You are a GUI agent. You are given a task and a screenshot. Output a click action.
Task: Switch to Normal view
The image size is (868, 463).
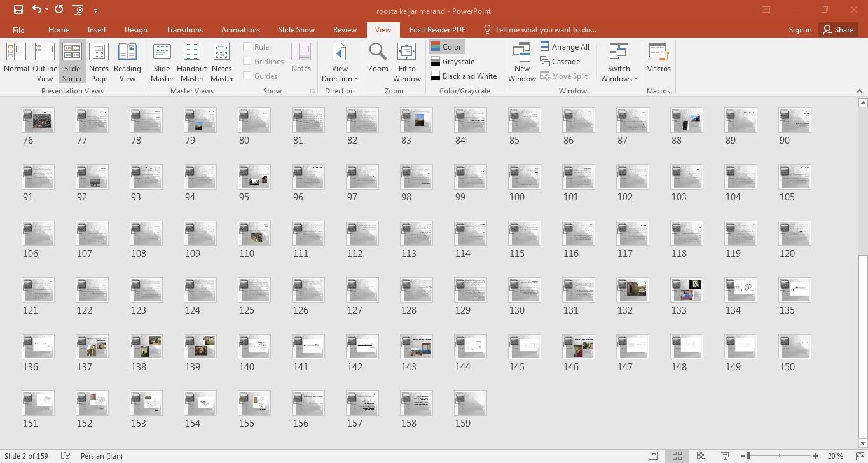click(x=16, y=62)
